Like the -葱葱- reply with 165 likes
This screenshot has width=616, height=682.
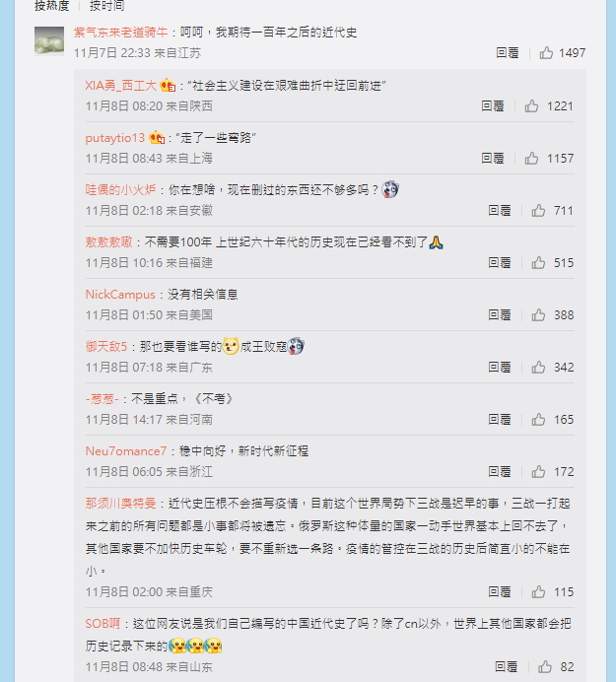[x=538, y=419]
